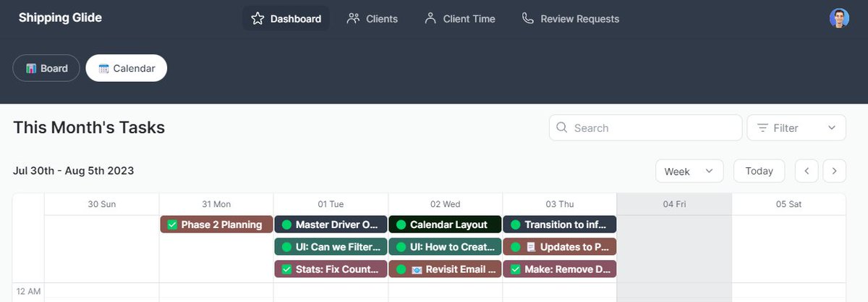Select the 31 Mon column header
Viewport: 868px width, 302px height.
pyautogui.click(x=216, y=204)
